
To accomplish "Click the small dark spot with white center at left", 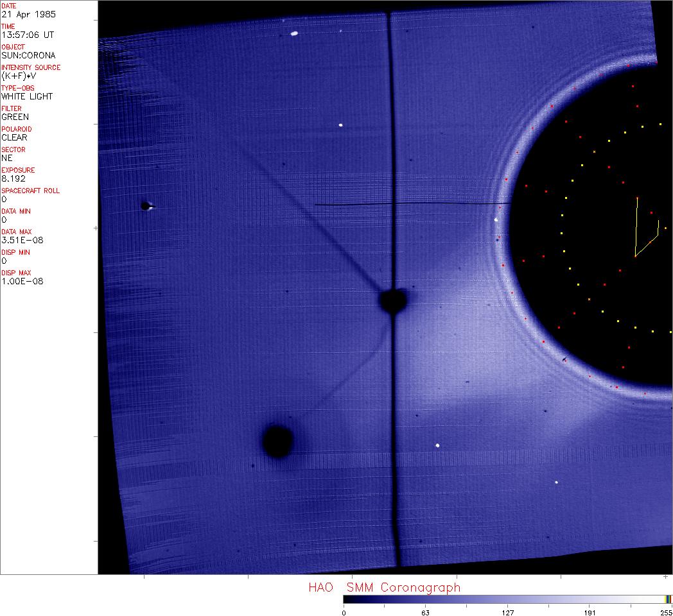I will [147, 206].
